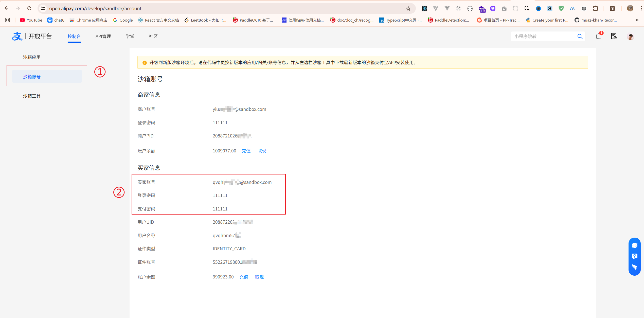644x318 pixels.
Task: Click the yellow warning notice icon
Action: [x=145, y=63]
